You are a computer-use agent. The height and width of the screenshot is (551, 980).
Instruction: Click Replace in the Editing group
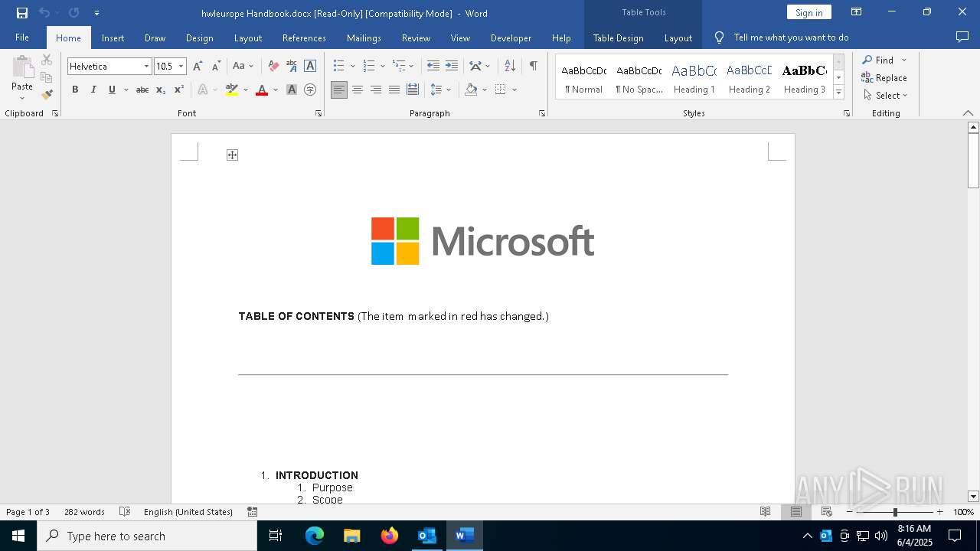(x=884, y=77)
